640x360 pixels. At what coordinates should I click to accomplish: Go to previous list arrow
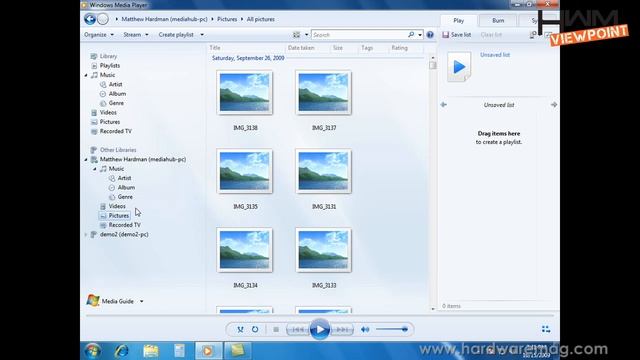click(x=444, y=105)
